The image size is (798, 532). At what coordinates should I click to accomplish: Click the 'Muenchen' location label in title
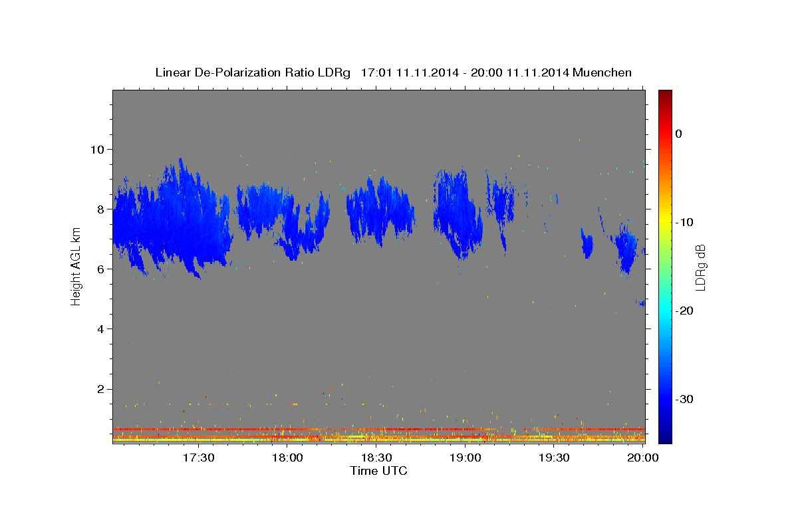tap(602, 72)
